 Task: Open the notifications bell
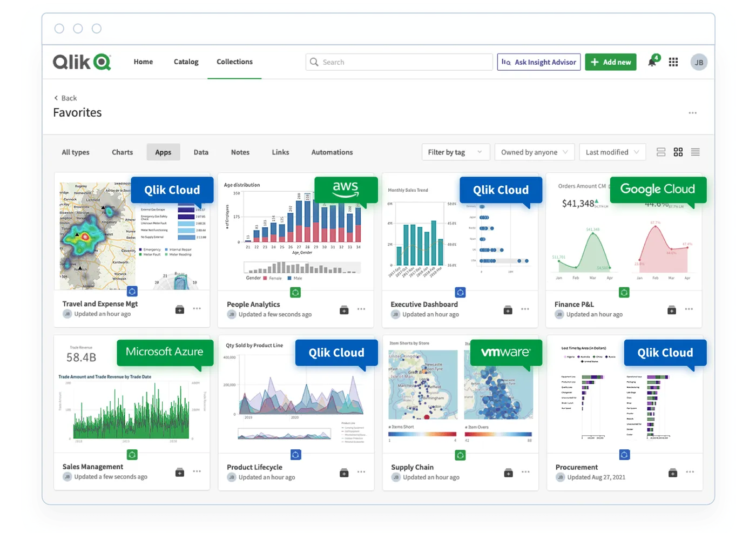pos(652,62)
